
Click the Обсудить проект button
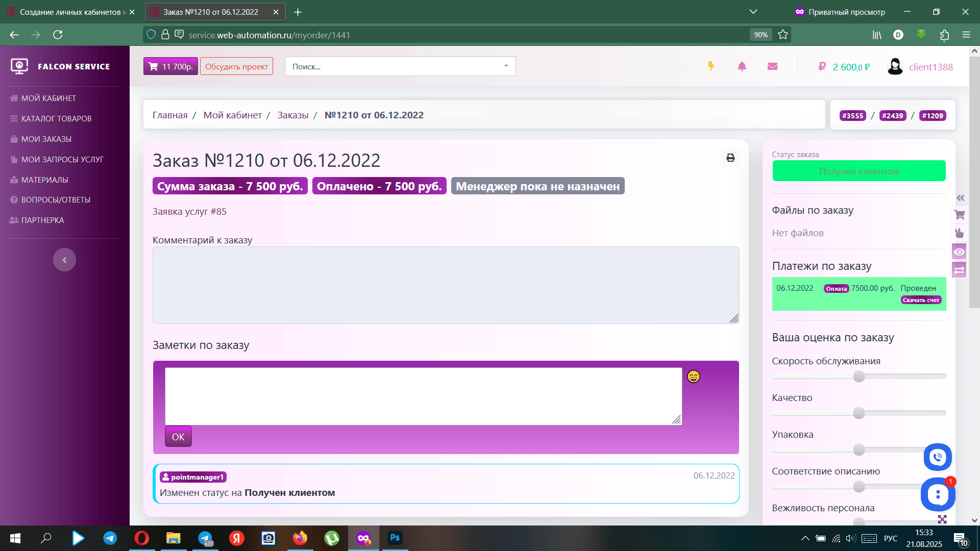point(236,66)
